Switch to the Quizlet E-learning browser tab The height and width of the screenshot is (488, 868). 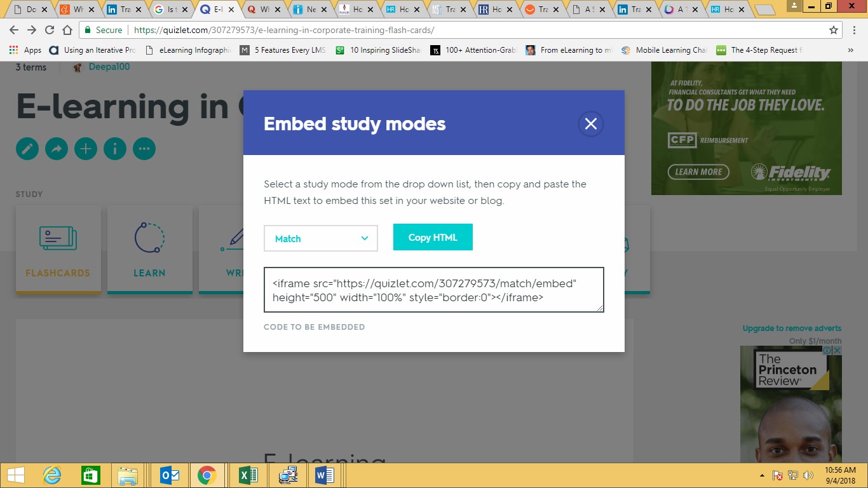coord(215,10)
